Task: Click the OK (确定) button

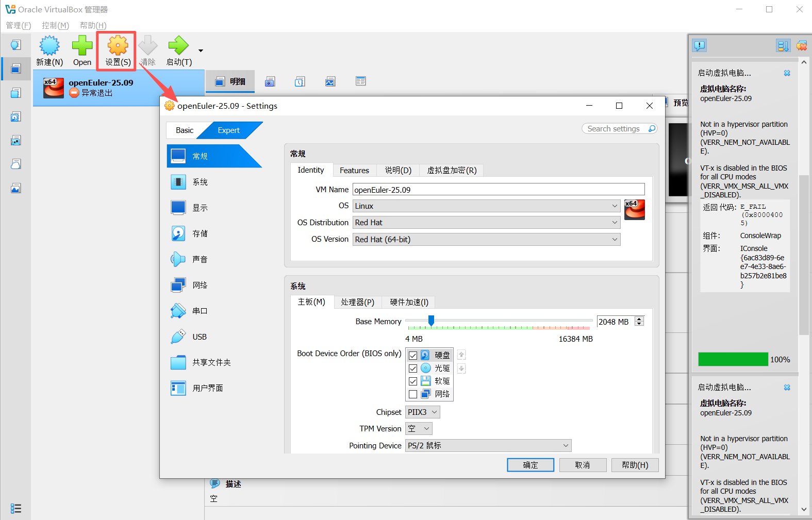Action: (x=531, y=465)
